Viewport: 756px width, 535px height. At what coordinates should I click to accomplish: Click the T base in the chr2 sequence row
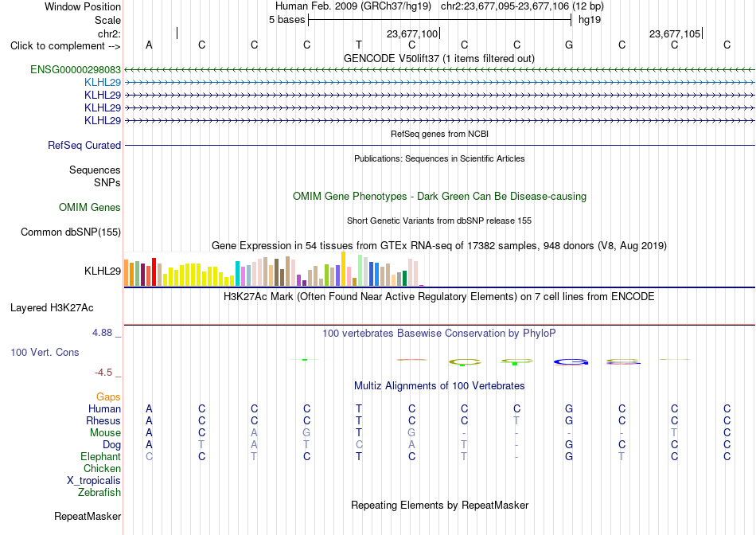pyautogui.click(x=359, y=45)
